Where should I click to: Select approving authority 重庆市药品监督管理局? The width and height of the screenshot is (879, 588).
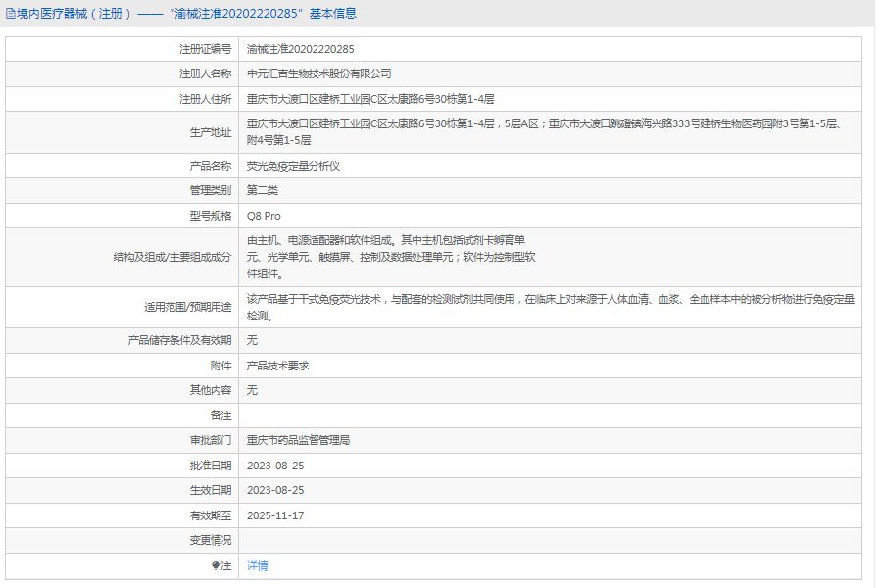[298, 441]
